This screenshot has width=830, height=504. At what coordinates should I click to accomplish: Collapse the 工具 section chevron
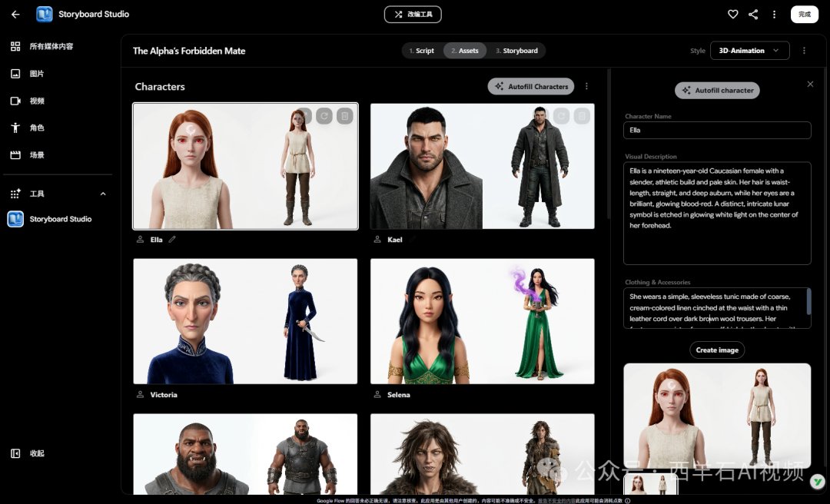[x=103, y=194]
